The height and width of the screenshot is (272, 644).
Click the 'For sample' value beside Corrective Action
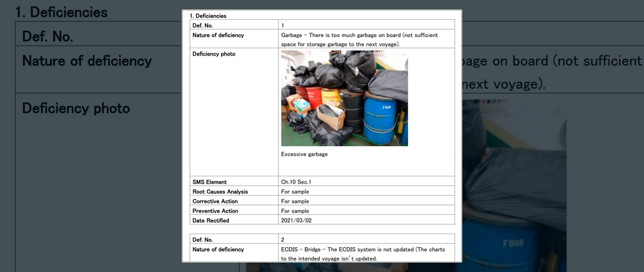coord(295,202)
